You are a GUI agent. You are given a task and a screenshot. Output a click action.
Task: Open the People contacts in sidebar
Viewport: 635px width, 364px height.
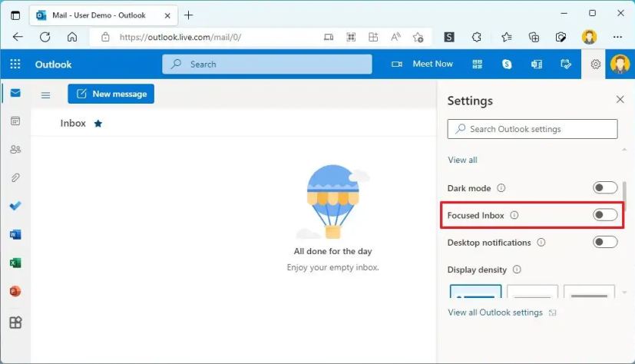(15, 150)
